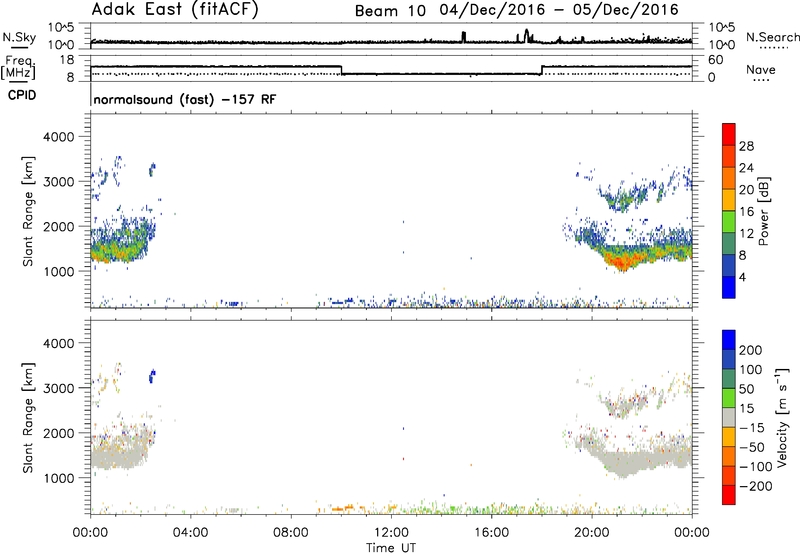
Task: Click the gray segment of Velocity colorbar
Action: (729, 417)
